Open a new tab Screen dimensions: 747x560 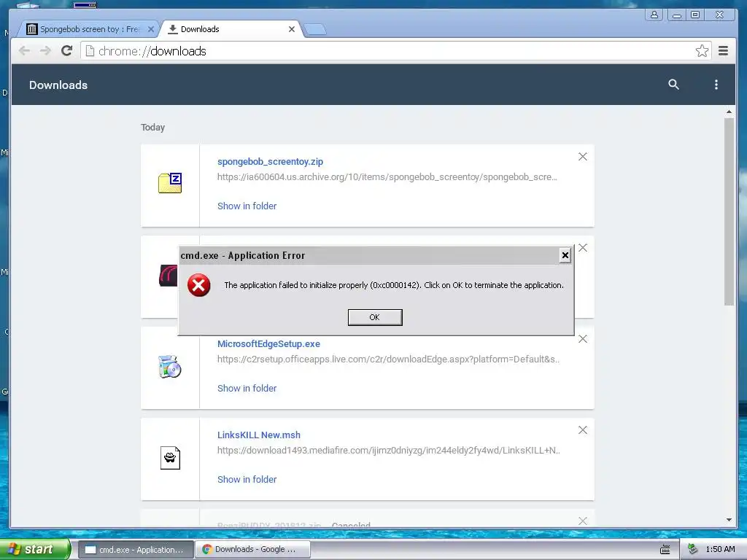click(x=315, y=29)
